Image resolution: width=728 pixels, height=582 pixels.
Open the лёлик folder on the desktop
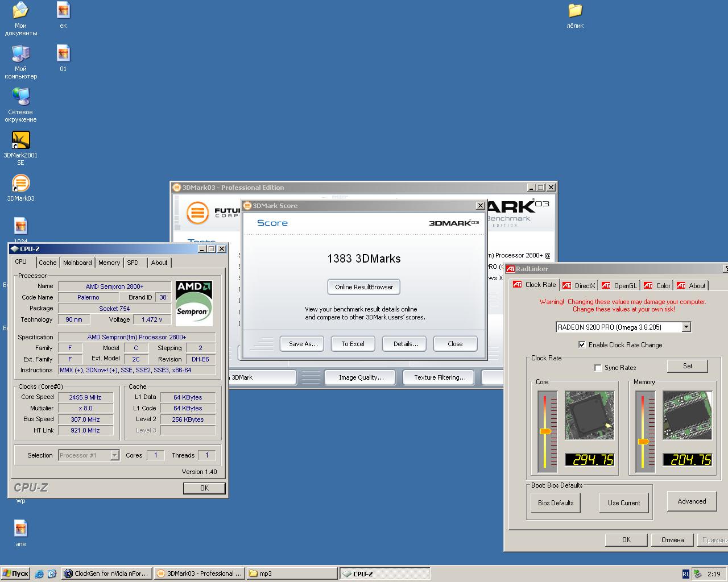pyautogui.click(x=575, y=15)
